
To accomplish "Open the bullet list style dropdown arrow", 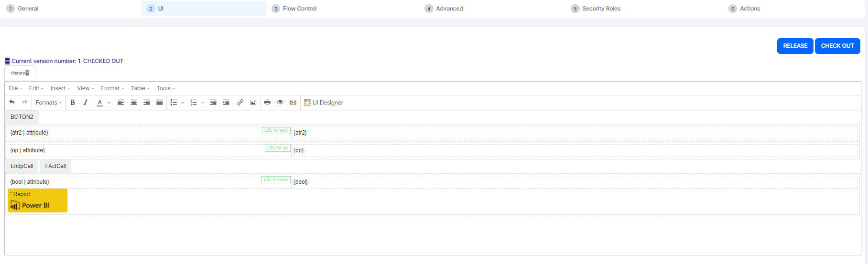I will click(x=183, y=103).
